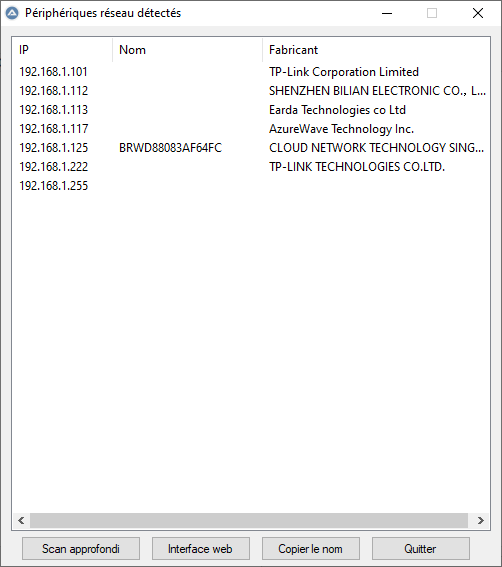
Task: Close the Périphériques réseau détectés window
Action: (x=478, y=13)
